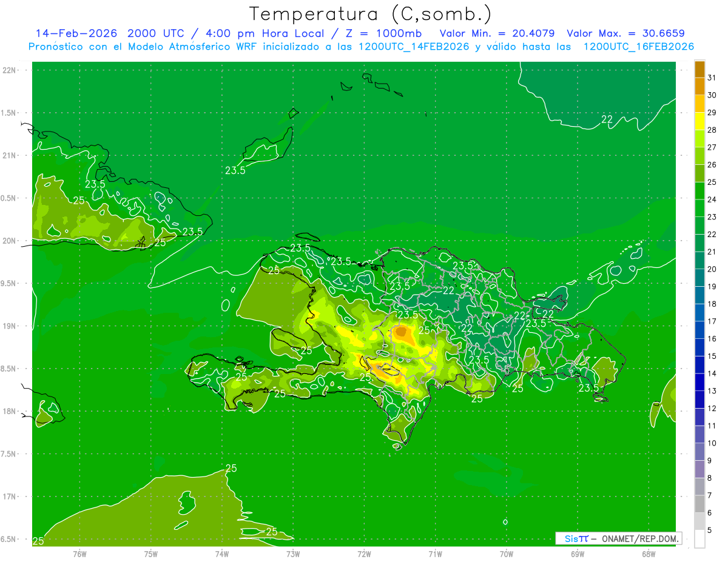Screen dimensions: 728x562
Task: Click the '28' value on the color legend
Action: tap(712, 130)
